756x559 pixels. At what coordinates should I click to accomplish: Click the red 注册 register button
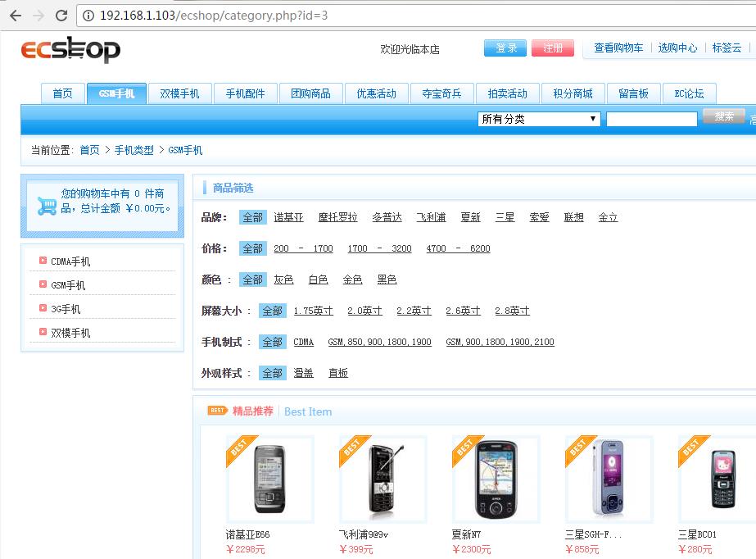553,48
